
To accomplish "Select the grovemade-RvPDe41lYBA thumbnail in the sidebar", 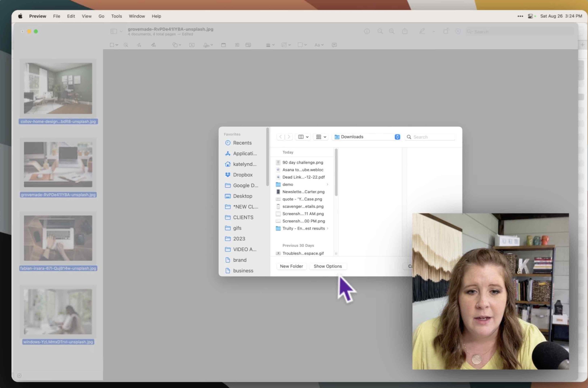I will tap(58, 164).
